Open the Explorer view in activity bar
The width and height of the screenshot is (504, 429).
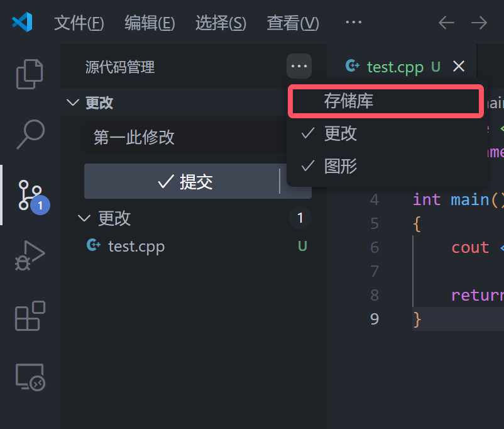(30, 74)
